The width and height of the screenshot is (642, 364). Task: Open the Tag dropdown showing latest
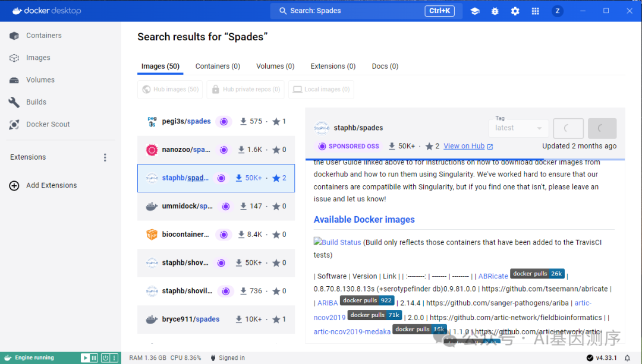click(x=518, y=128)
